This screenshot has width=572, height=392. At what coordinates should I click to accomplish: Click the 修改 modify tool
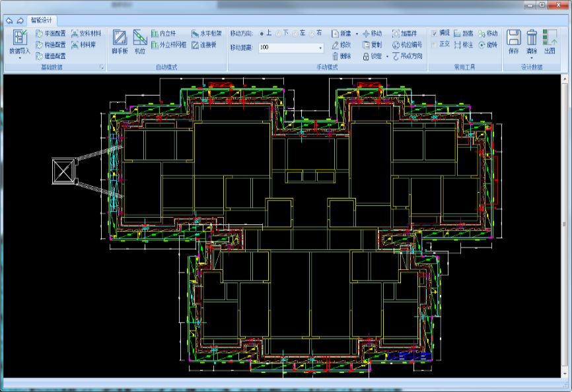coord(341,45)
